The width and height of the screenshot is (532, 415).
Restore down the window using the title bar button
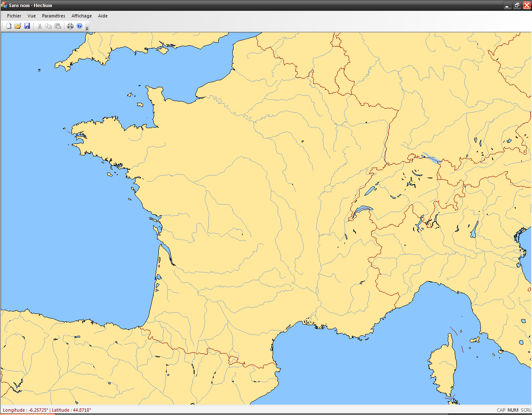click(x=517, y=5)
